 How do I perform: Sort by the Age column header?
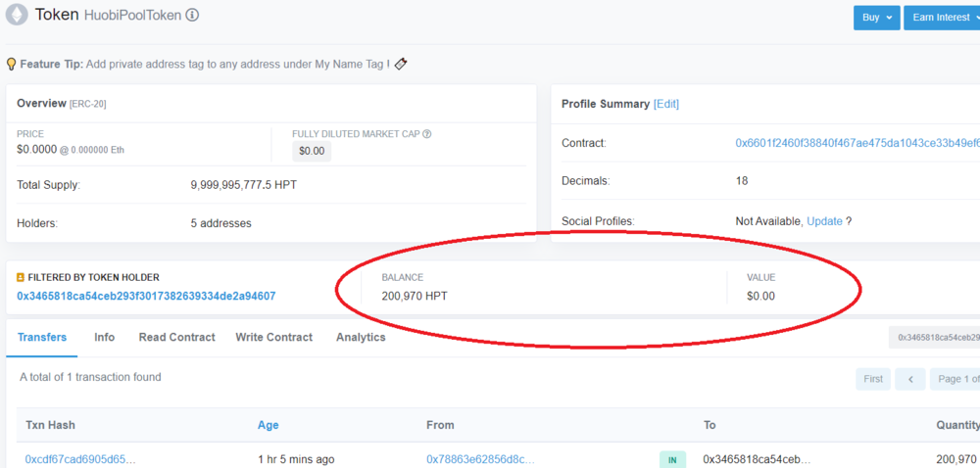click(269, 425)
